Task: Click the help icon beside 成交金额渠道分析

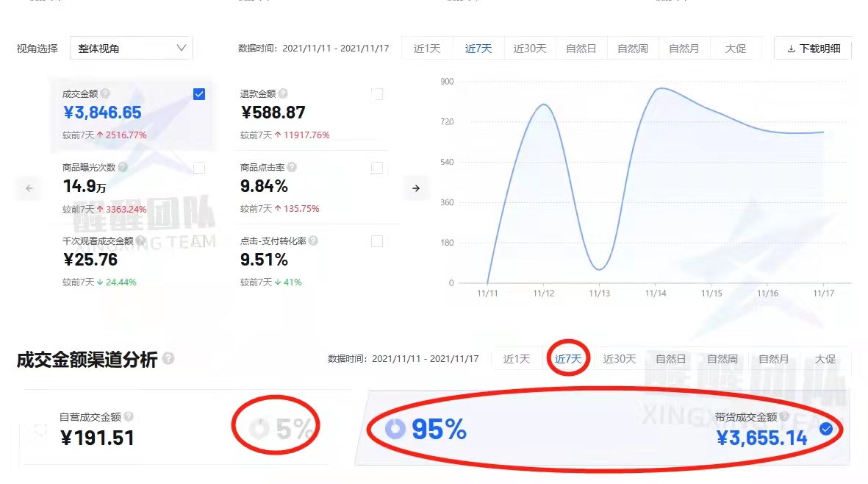Action: pyautogui.click(x=169, y=359)
